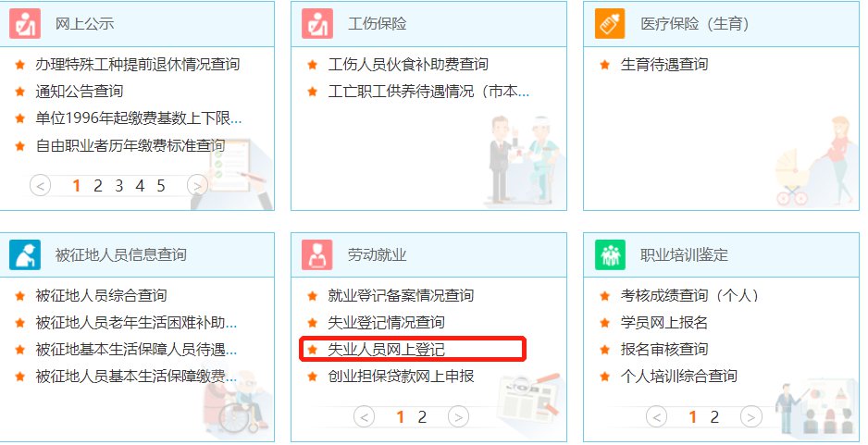Select page 5 in 网上公示 pagination
This screenshot has height=445, width=868.
coord(160,185)
